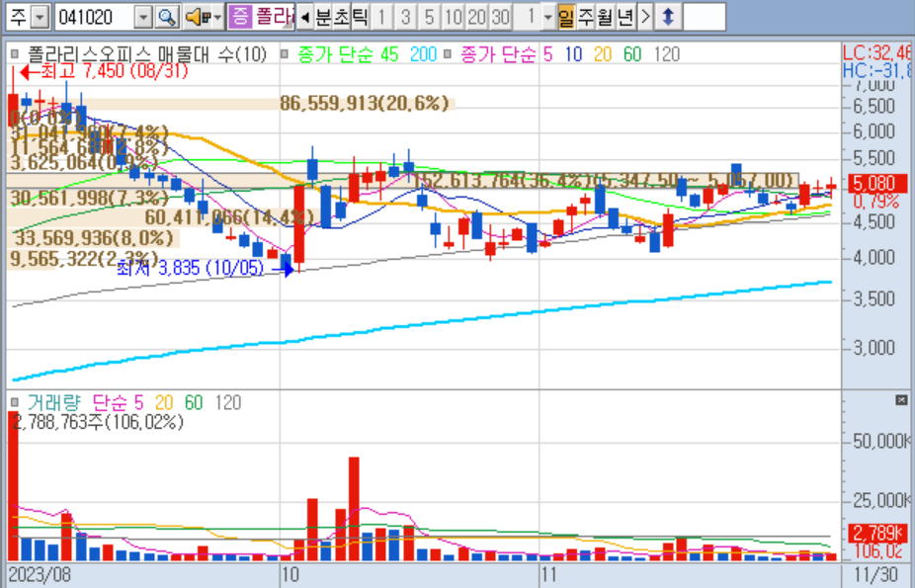Click the speaker alert icon
This screenshot has width=915, height=588.
click(198, 17)
